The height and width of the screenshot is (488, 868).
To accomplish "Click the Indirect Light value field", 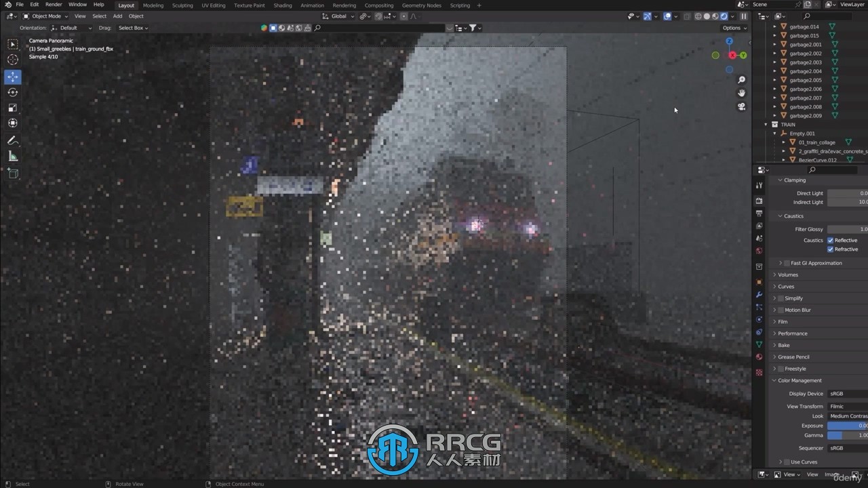I will click(848, 202).
